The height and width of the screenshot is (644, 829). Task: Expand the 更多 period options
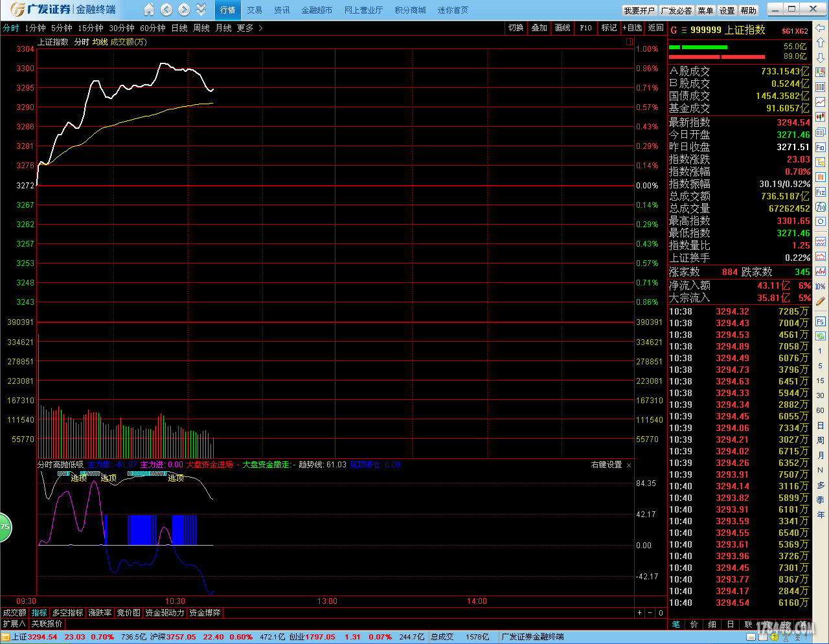pyautogui.click(x=249, y=28)
